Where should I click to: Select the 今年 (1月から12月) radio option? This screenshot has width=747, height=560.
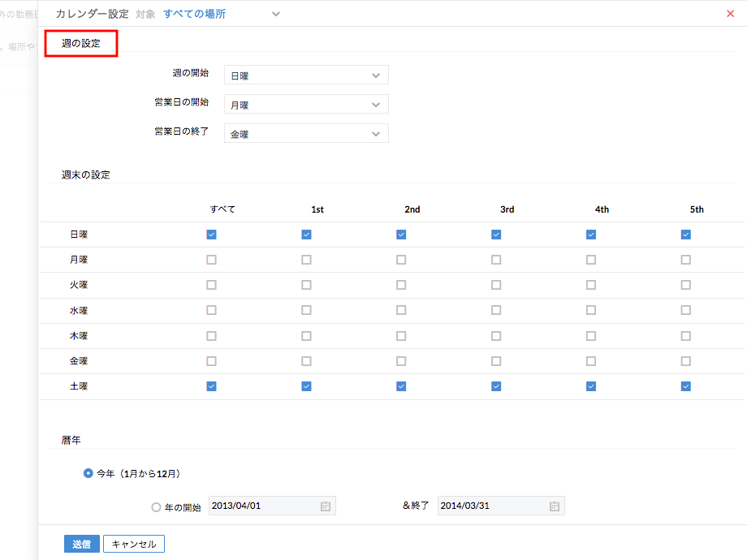pyautogui.click(x=89, y=473)
